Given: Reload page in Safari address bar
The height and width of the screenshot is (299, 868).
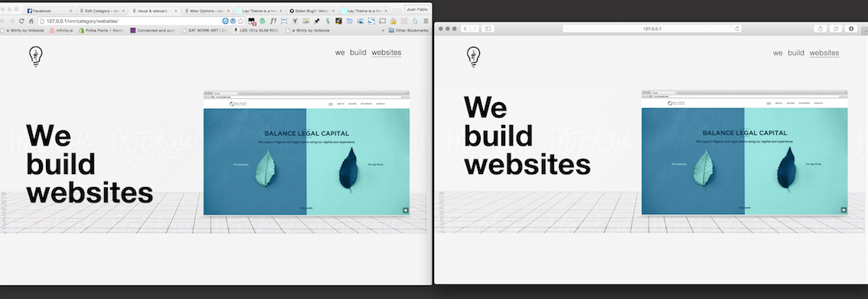Looking at the screenshot, I should click(x=737, y=28).
